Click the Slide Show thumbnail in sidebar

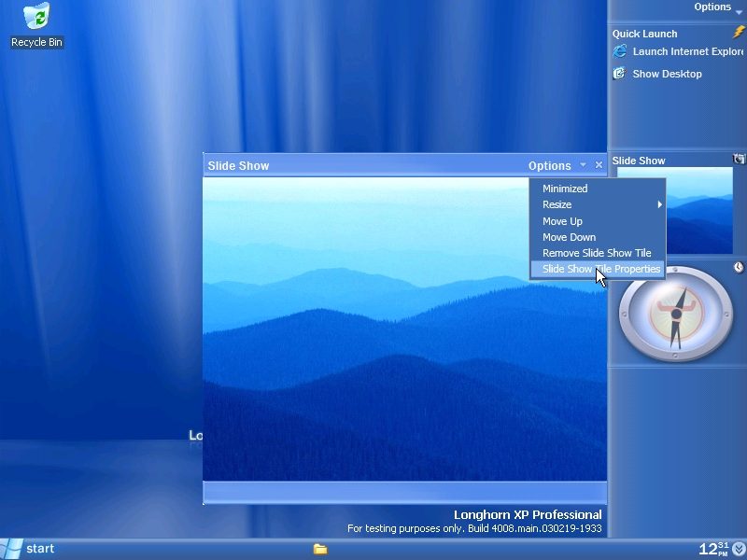click(673, 209)
